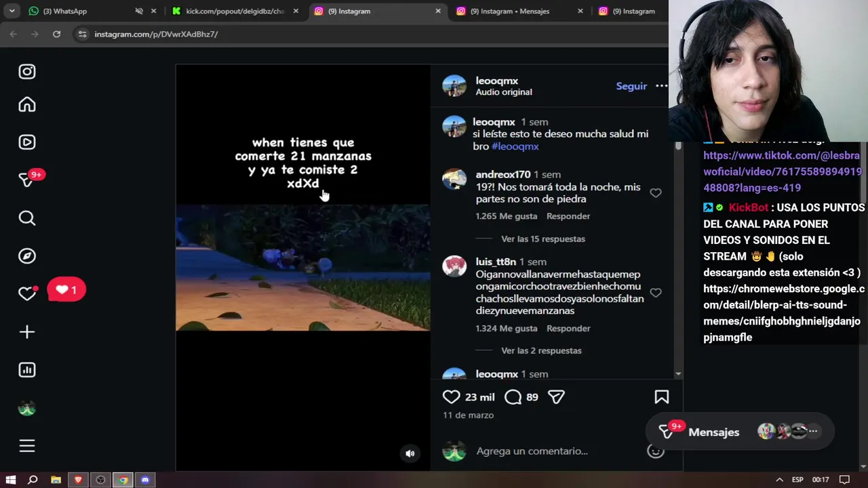This screenshot has height=488, width=868.
Task: Click the comments scrollbar thumb
Action: (x=678, y=146)
